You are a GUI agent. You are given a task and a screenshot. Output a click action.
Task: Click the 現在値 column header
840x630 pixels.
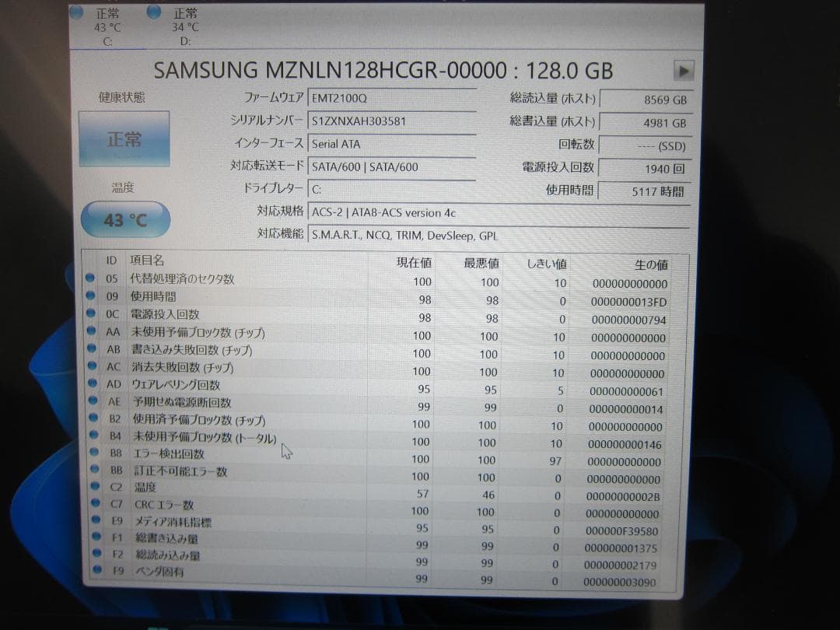pos(414,263)
